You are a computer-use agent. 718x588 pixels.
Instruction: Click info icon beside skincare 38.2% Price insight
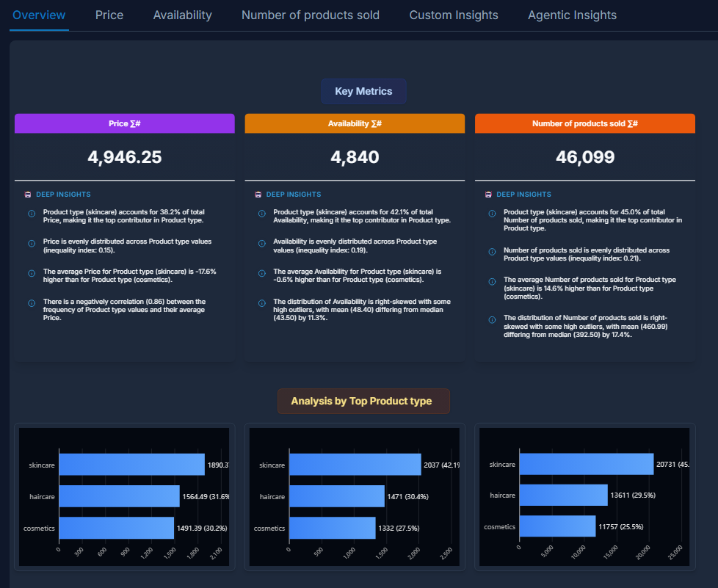pyautogui.click(x=32, y=214)
